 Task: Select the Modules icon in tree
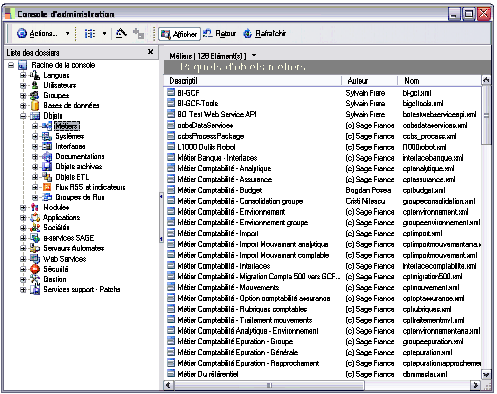pos(35,208)
